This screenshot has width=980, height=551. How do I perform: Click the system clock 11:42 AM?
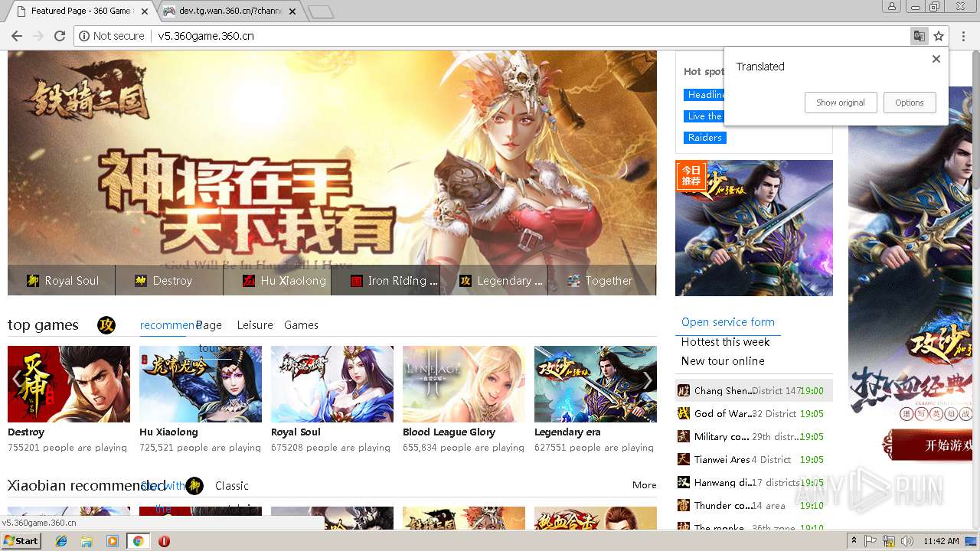coord(941,541)
